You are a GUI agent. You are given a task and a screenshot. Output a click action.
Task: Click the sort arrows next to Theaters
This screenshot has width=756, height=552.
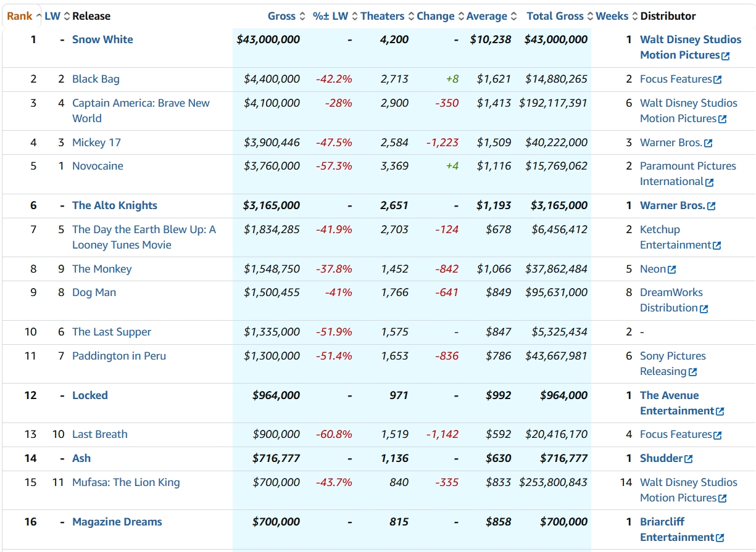click(x=411, y=16)
